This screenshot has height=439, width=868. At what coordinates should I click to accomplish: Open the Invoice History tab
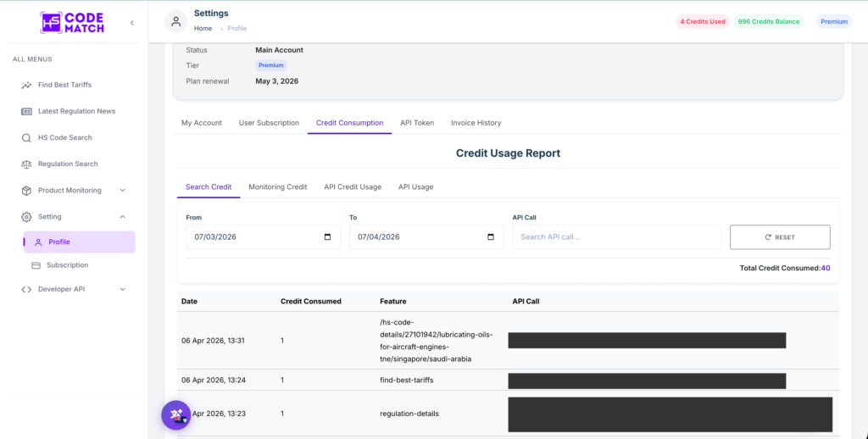point(476,123)
